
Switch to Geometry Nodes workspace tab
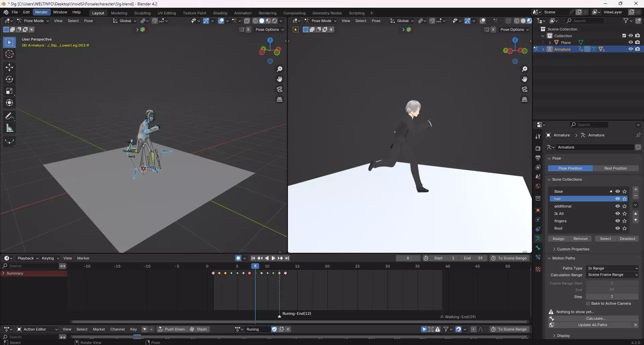(327, 13)
